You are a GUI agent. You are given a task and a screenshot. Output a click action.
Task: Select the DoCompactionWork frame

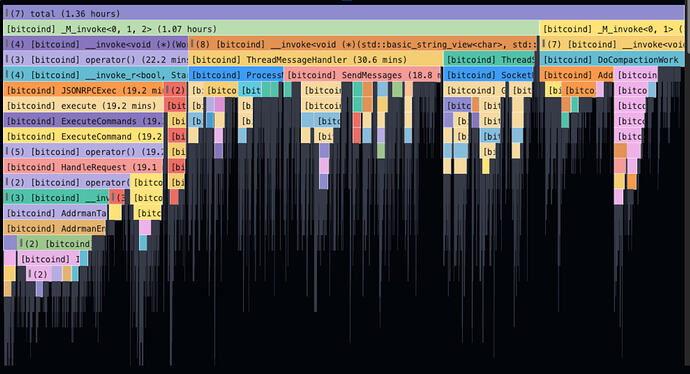click(x=612, y=59)
